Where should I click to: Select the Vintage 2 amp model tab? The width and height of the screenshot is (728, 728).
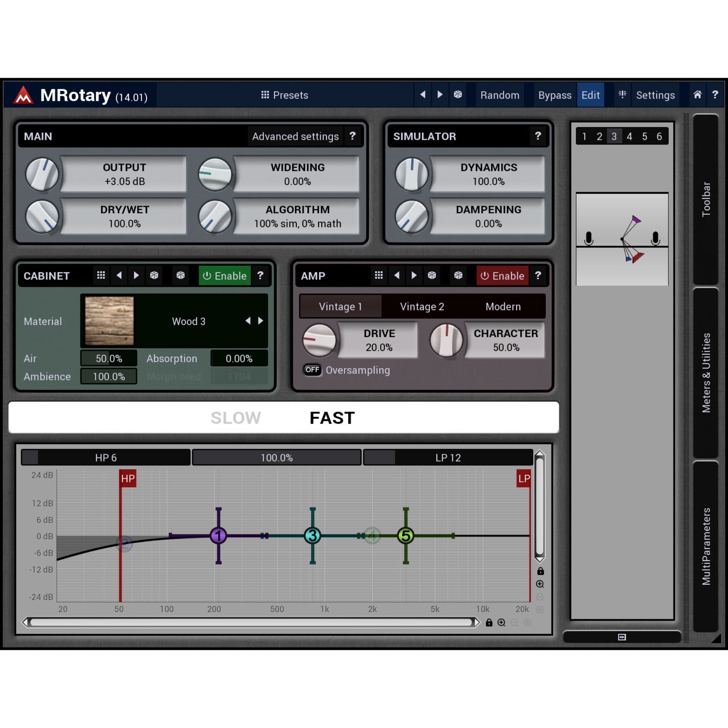[422, 306]
